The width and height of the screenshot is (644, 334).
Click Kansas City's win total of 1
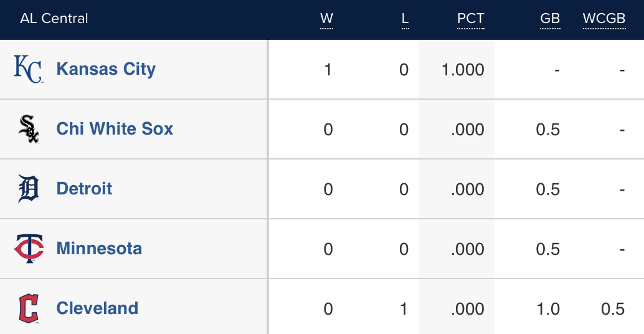[x=328, y=70]
